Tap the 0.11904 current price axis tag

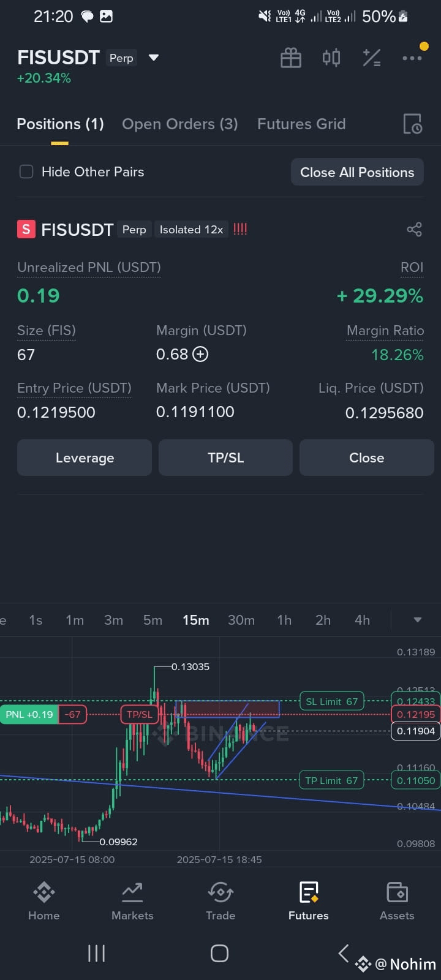pos(415,731)
